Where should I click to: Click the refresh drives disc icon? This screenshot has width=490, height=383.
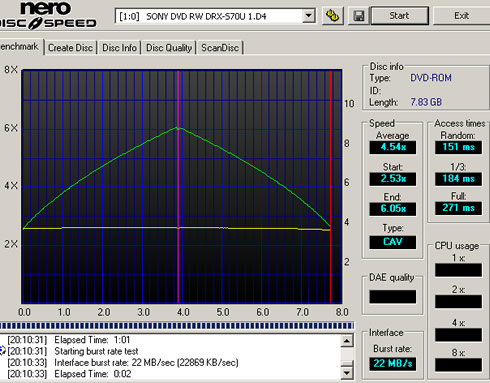(x=333, y=15)
